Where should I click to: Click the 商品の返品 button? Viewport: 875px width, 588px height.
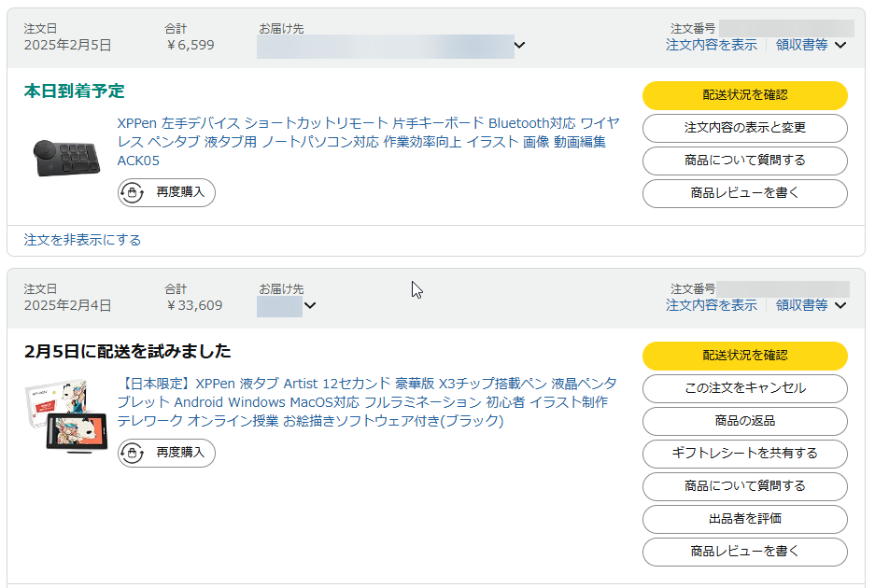pyautogui.click(x=744, y=421)
